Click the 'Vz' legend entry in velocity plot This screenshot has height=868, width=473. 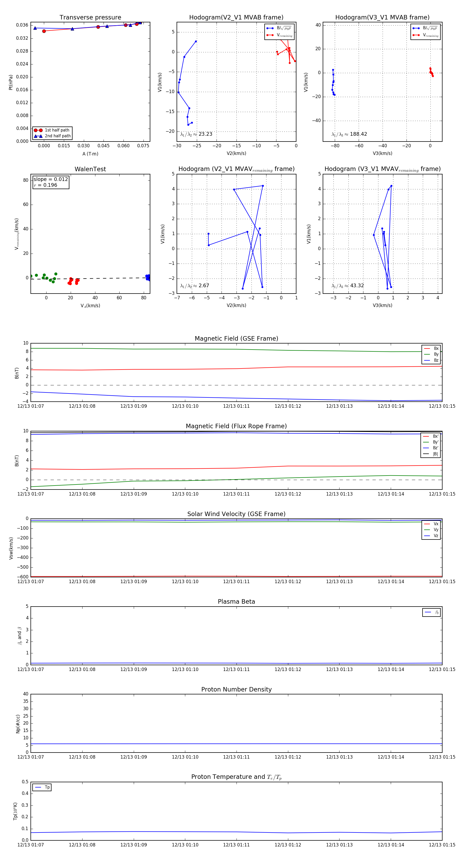pyautogui.click(x=431, y=536)
